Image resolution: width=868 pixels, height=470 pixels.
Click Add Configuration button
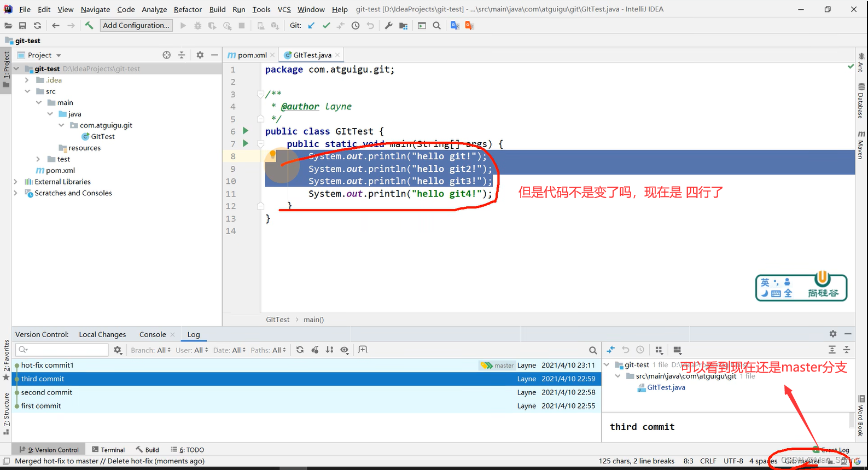(x=136, y=25)
